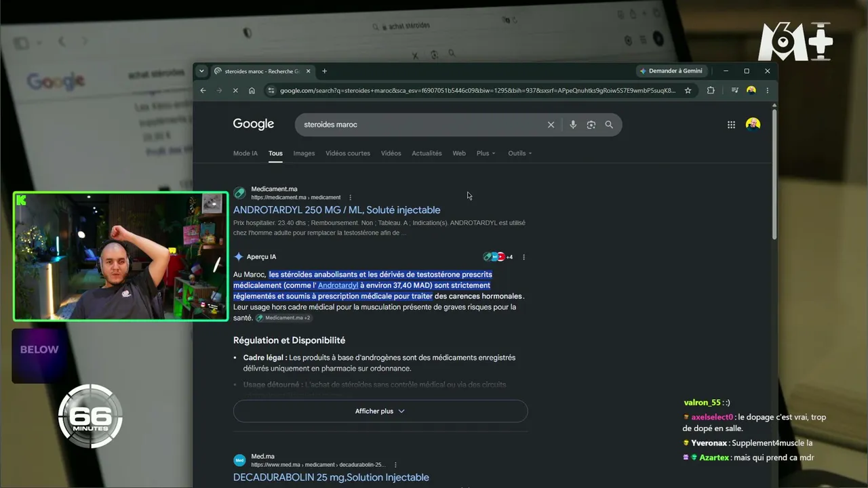
Task: Click the 'Med.ma' site name
Action: click(x=262, y=456)
